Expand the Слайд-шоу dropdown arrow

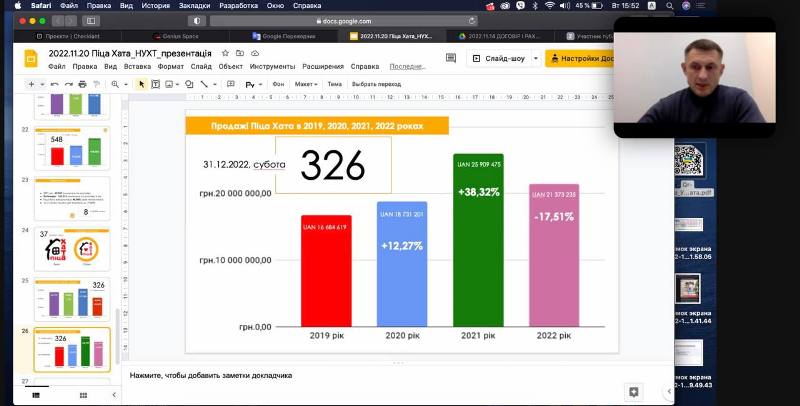click(x=534, y=58)
